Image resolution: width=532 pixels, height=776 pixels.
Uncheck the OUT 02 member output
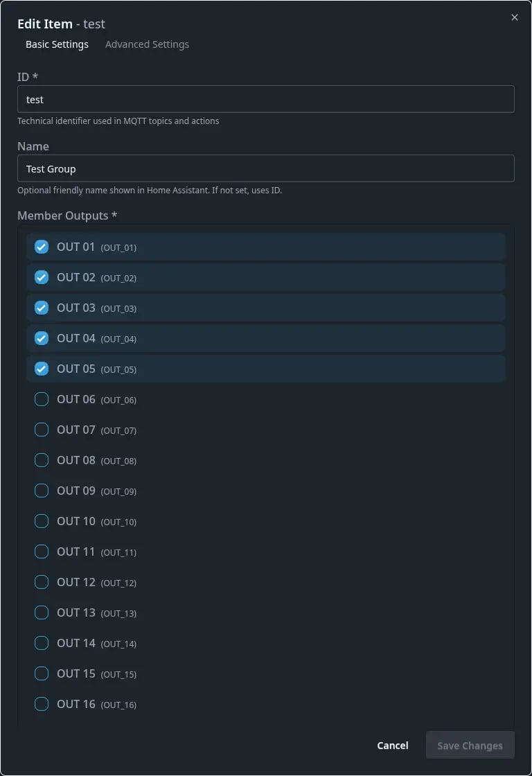[42, 276]
